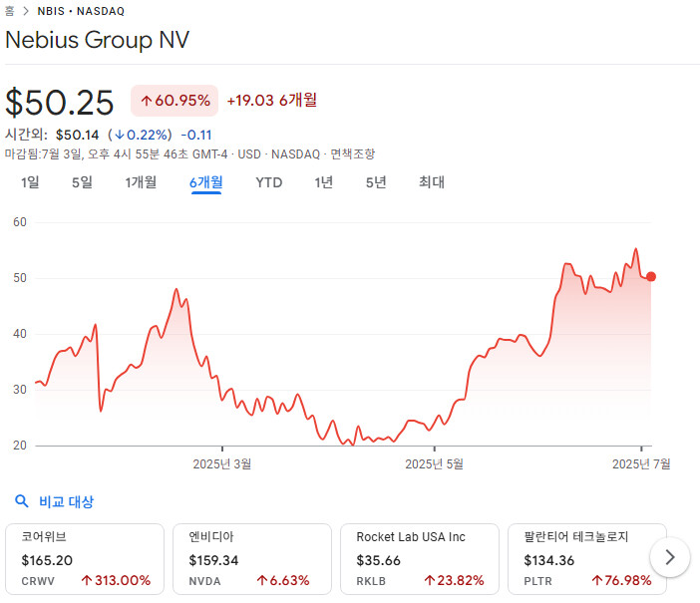Open the 비교 대상 comparison link

[66, 502]
